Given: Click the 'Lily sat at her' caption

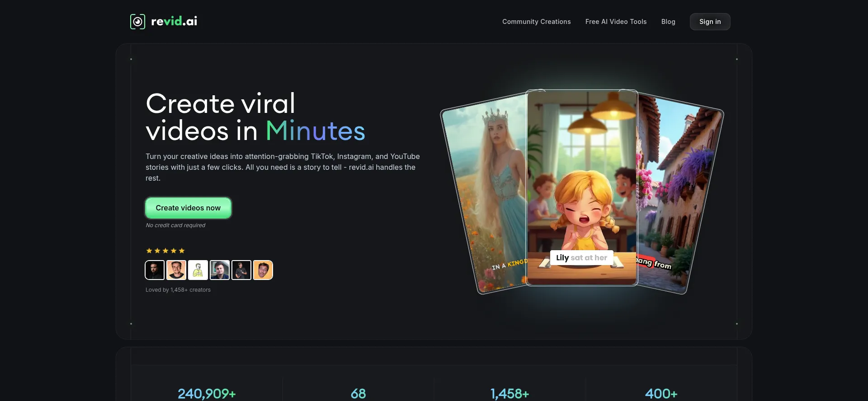Looking at the screenshot, I should [581, 258].
